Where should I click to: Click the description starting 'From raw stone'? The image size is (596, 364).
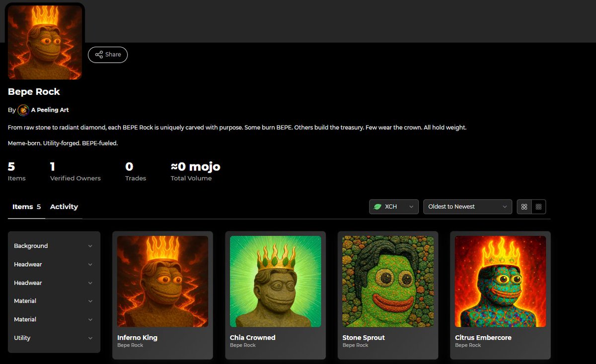coord(237,128)
